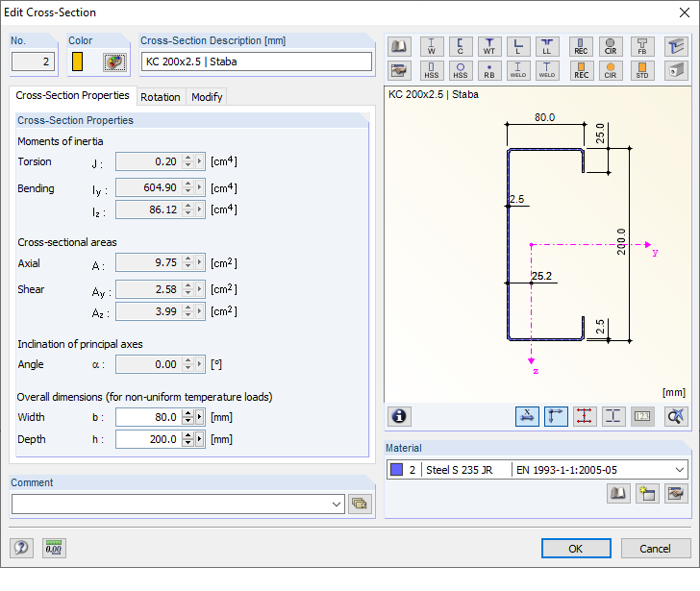This screenshot has height=591, width=700.
Task: Open the thin-walled 3D section icon
Action: pyautogui.click(x=676, y=46)
